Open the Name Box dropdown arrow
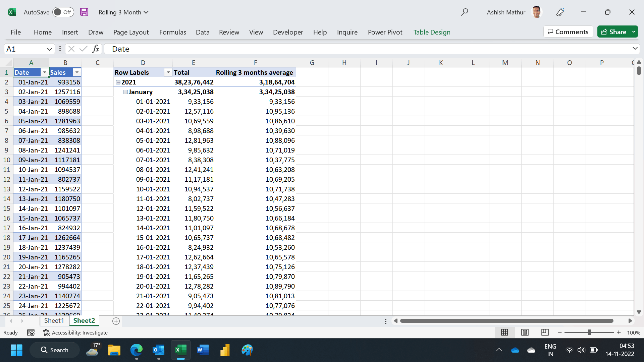The height and width of the screenshot is (362, 644). 49,49
